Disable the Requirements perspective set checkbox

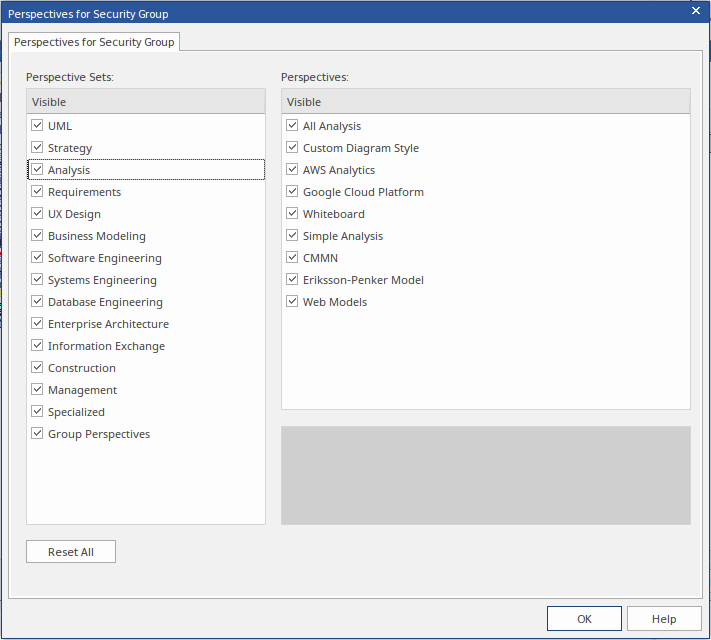pos(37,192)
